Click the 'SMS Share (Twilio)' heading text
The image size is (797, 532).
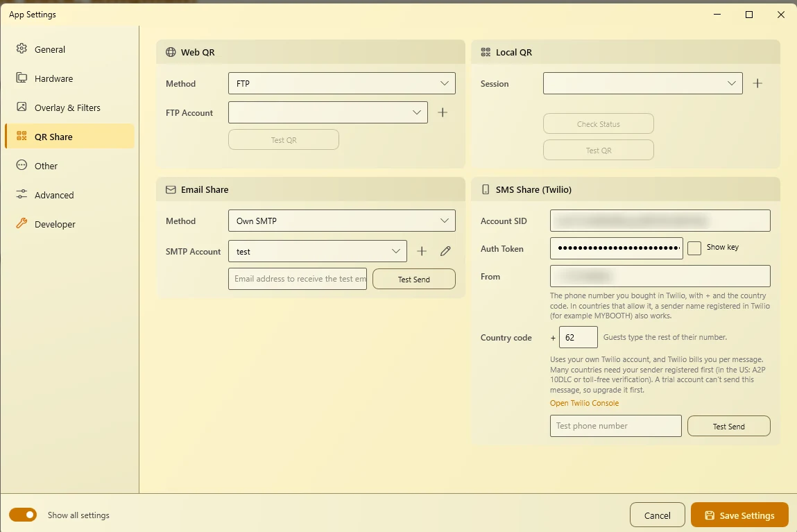point(533,189)
